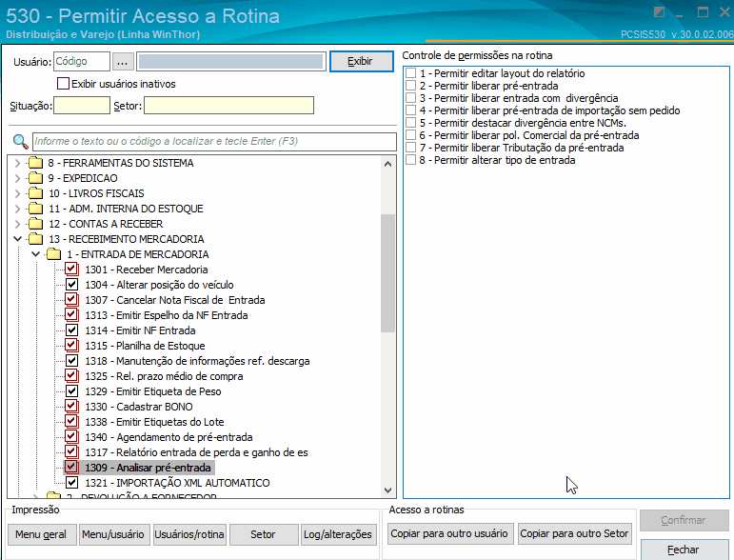Expand 8 - FERRAMENTAS DO SISTEMA node
The height and width of the screenshot is (560, 734).
point(18,163)
